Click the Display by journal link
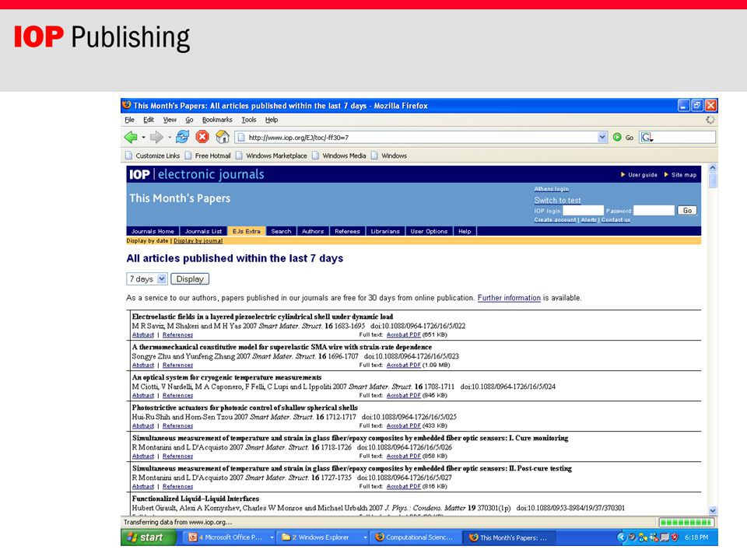Viewport: 747px width, 560px height. coord(198,241)
